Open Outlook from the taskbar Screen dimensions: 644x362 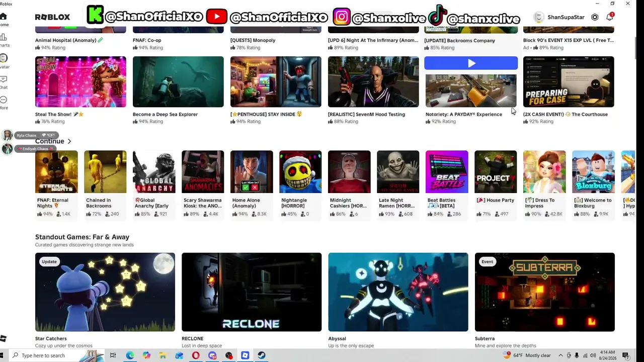coord(179,355)
